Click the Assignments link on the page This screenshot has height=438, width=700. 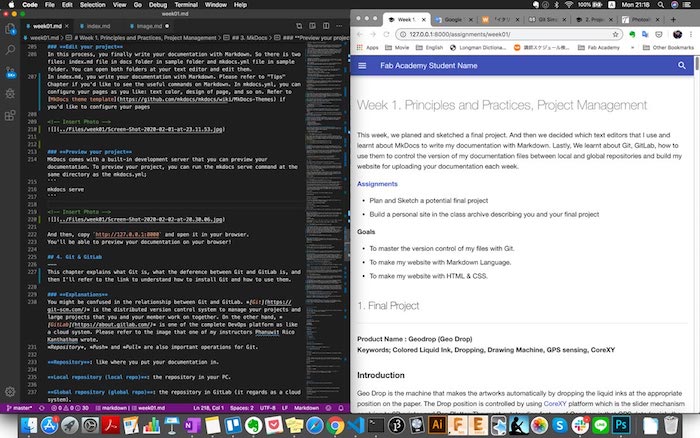click(377, 184)
